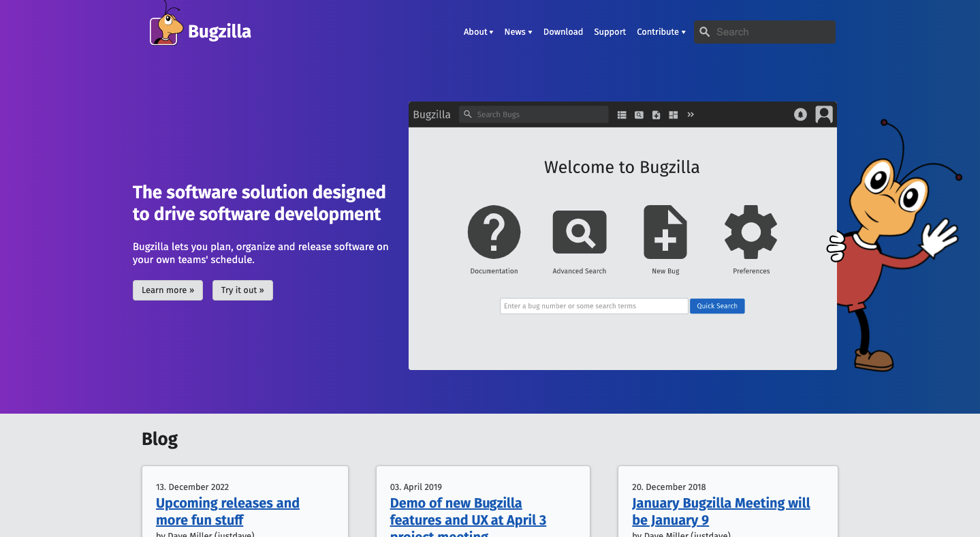Click the Try it out button
This screenshot has height=537, width=980.
[242, 290]
